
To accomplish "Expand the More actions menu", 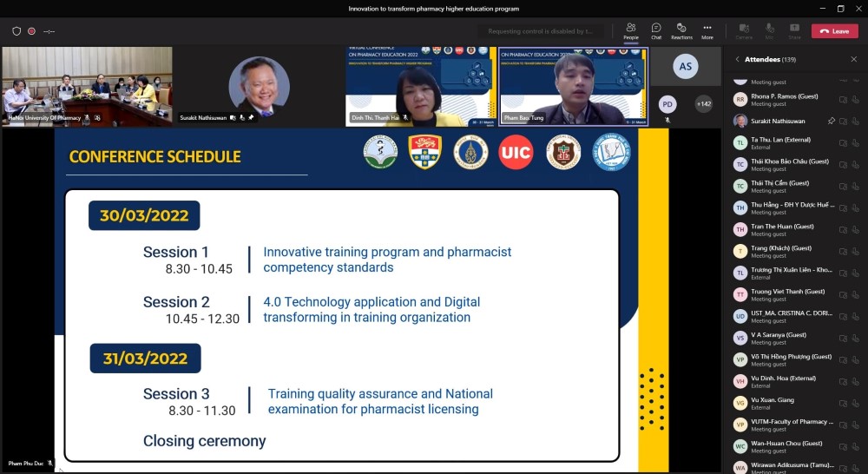I will (x=707, y=30).
